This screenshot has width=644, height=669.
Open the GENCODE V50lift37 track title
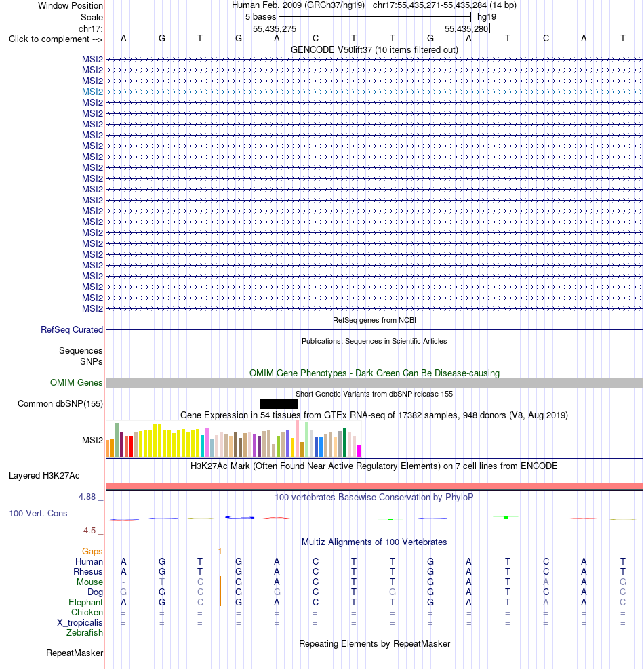[x=374, y=50]
